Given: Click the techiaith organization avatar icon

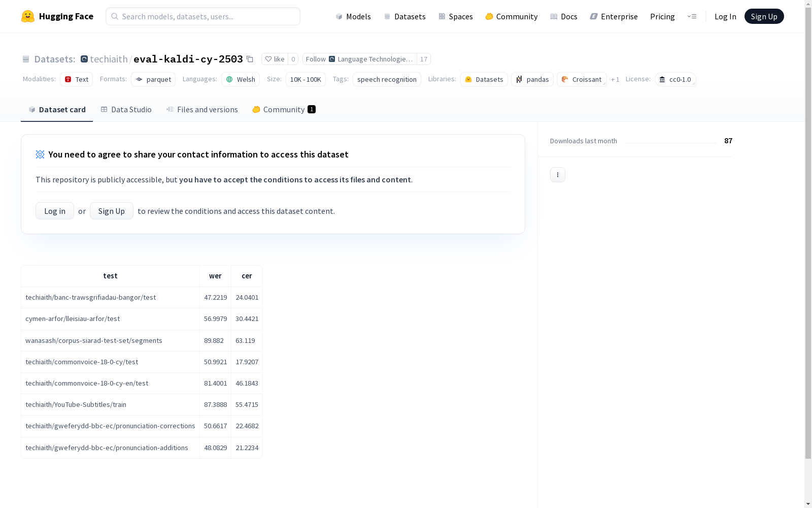Looking at the screenshot, I should coord(84,59).
